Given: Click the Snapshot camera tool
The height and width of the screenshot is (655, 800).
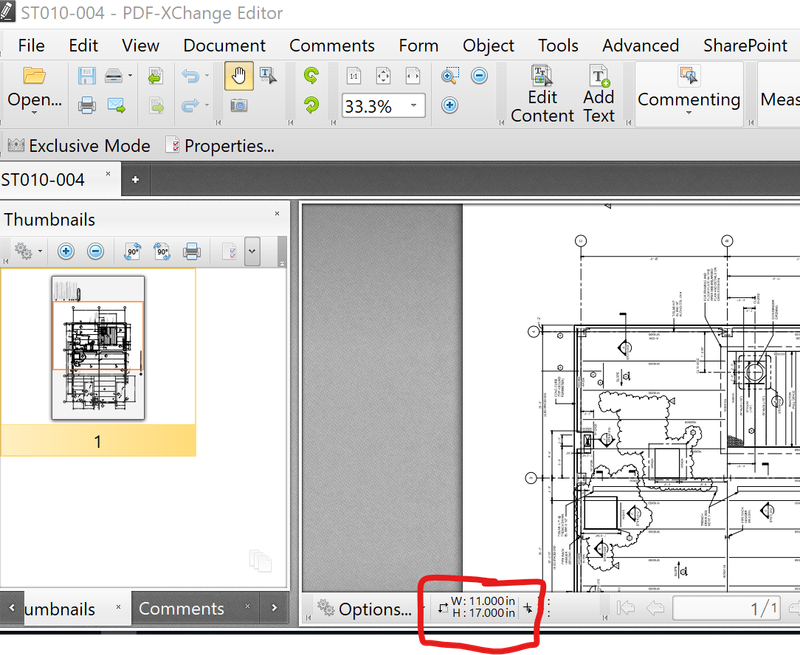Looking at the screenshot, I should click(x=239, y=105).
